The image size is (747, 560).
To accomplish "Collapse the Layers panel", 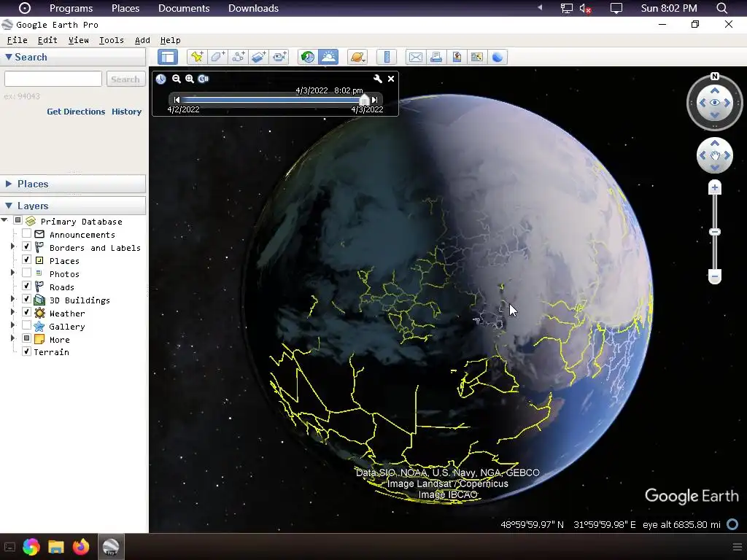I will [9, 206].
